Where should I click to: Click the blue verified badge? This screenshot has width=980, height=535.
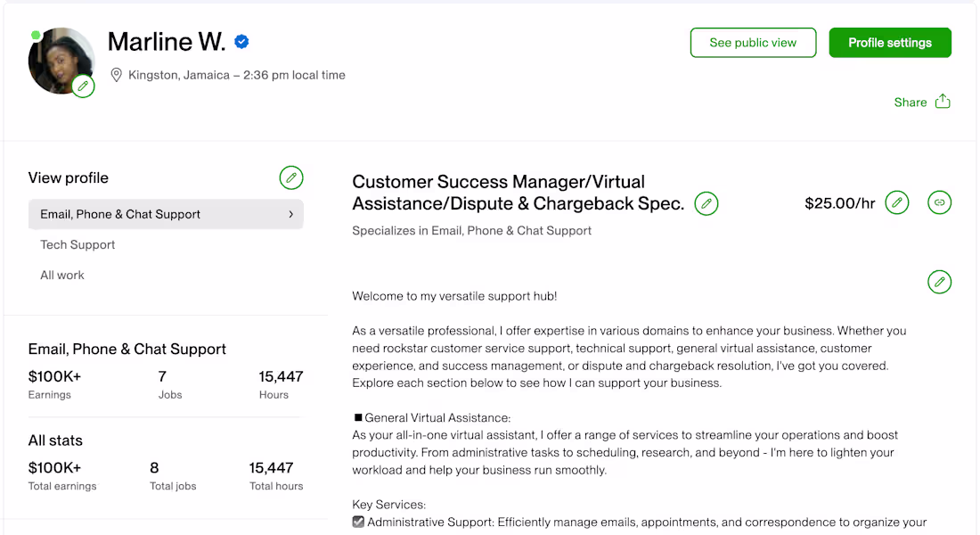click(x=241, y=42)
